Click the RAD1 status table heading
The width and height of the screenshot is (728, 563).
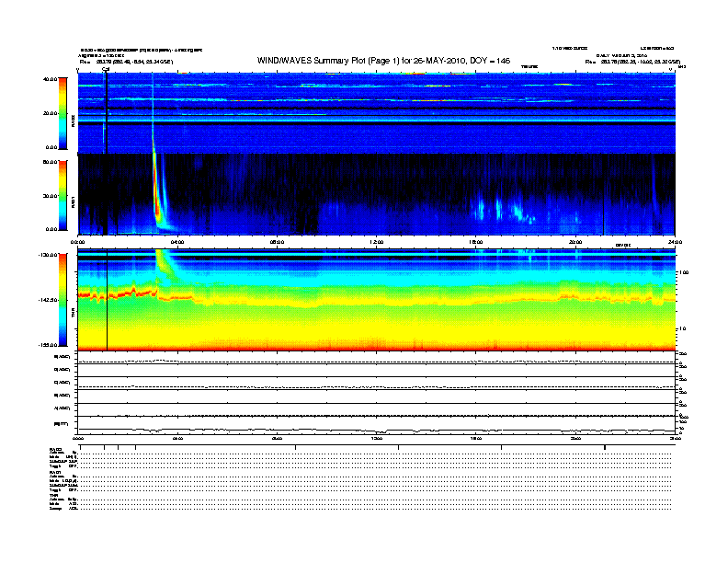[56, 473]
